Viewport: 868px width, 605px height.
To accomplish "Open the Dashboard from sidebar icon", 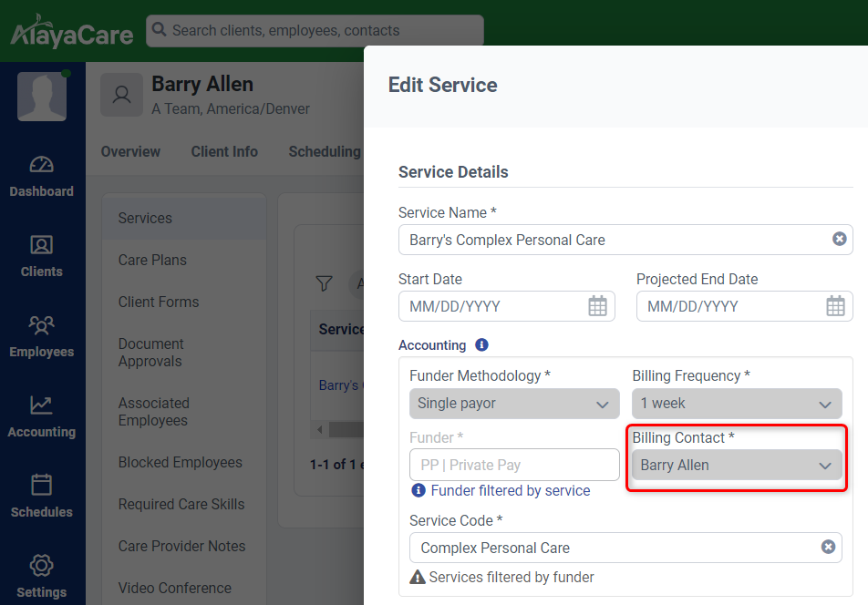I will tap(42, 166).
